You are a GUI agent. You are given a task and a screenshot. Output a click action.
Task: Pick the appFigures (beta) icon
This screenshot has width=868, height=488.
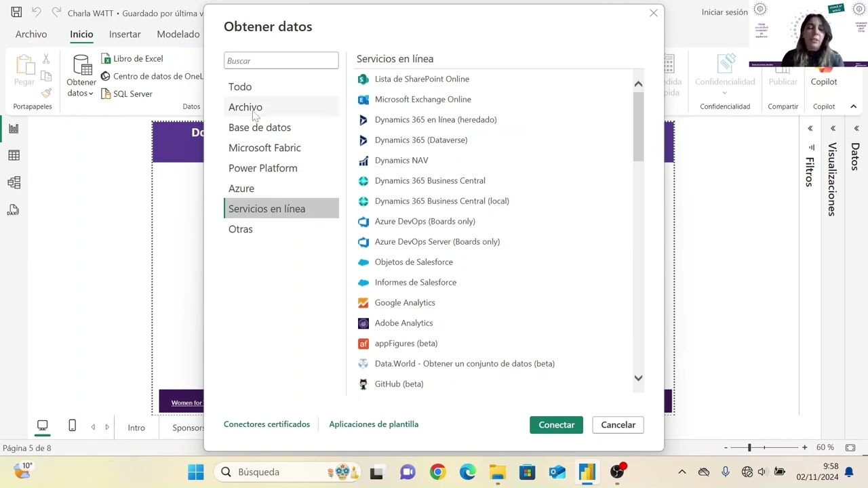click(x=363, y=344)
